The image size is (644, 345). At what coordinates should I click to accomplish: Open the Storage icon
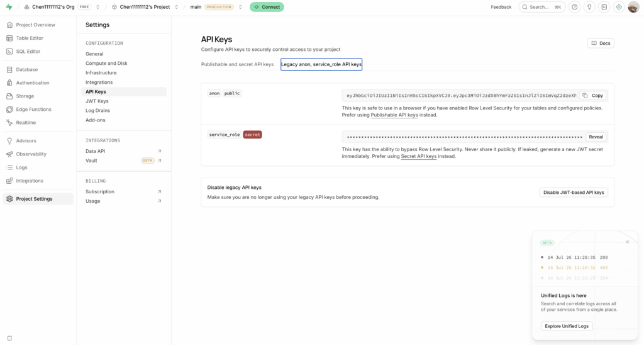click(9, 96)
